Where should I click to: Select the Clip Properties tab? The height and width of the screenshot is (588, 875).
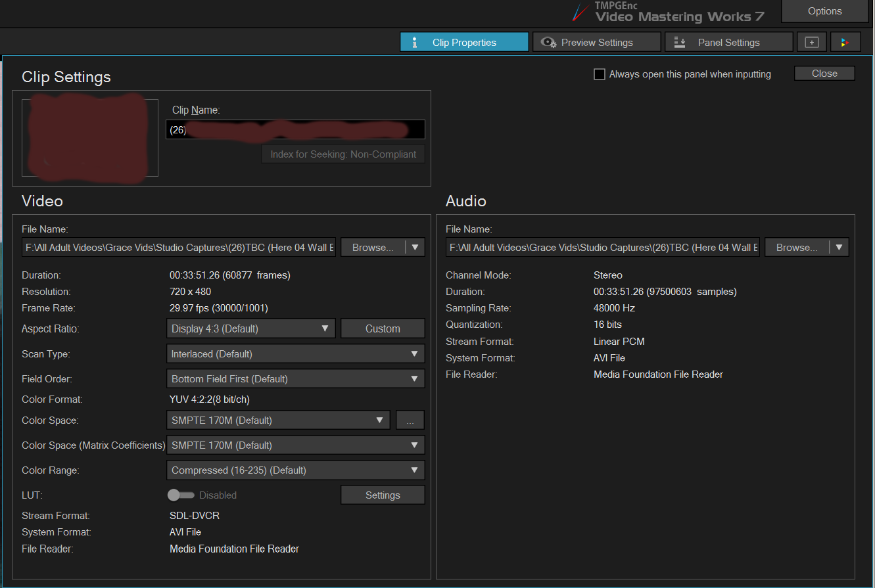click(x=464, y=42)
